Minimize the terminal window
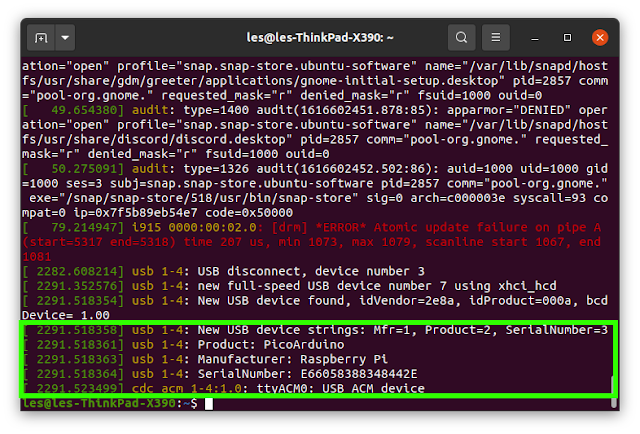640x434 pixels. coord(535,38)
